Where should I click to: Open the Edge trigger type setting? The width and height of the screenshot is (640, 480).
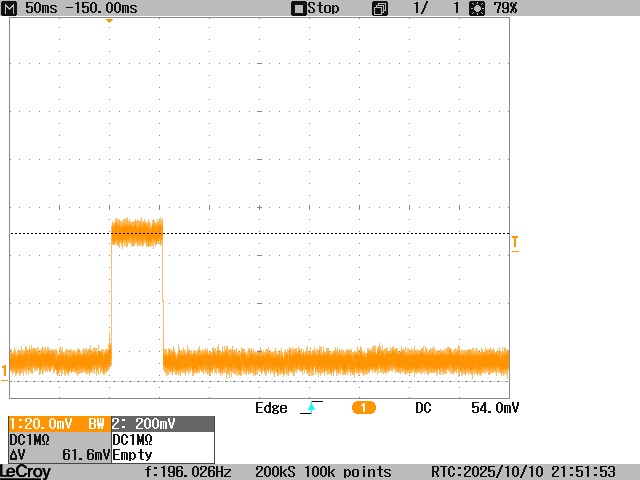click(x=271, y=408)
